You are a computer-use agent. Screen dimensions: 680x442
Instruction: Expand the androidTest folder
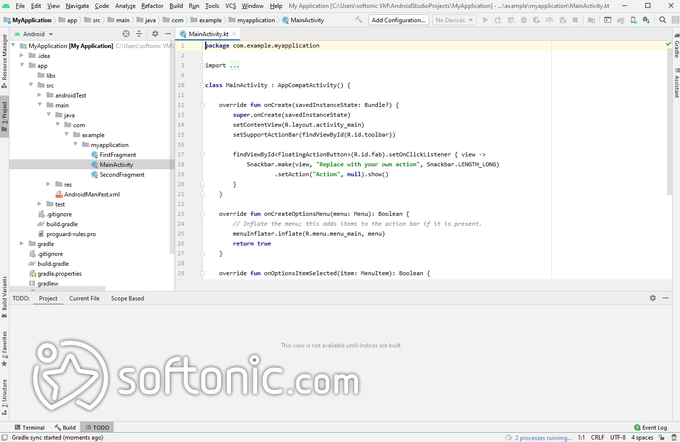click(39, 95)
